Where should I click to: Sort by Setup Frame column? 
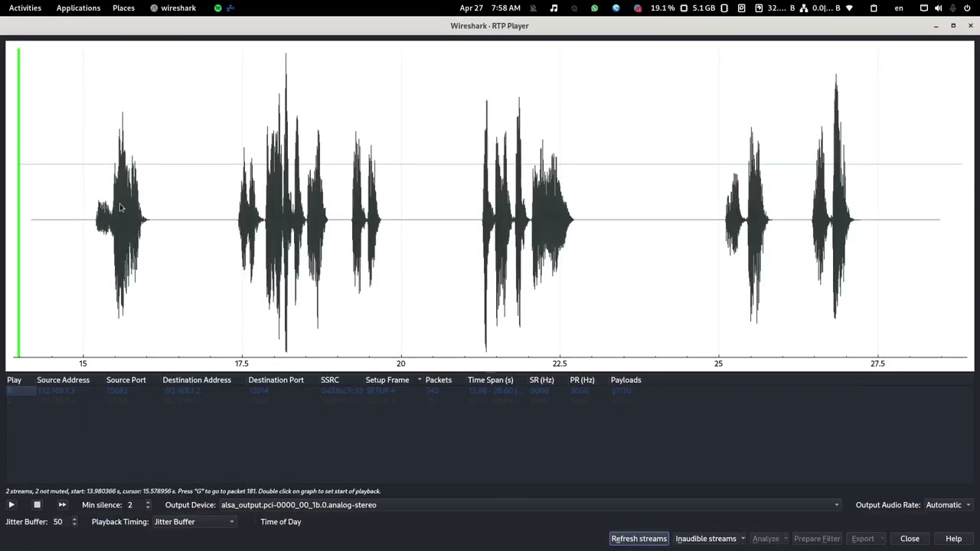pyautogui.click(x=387, y=380)
